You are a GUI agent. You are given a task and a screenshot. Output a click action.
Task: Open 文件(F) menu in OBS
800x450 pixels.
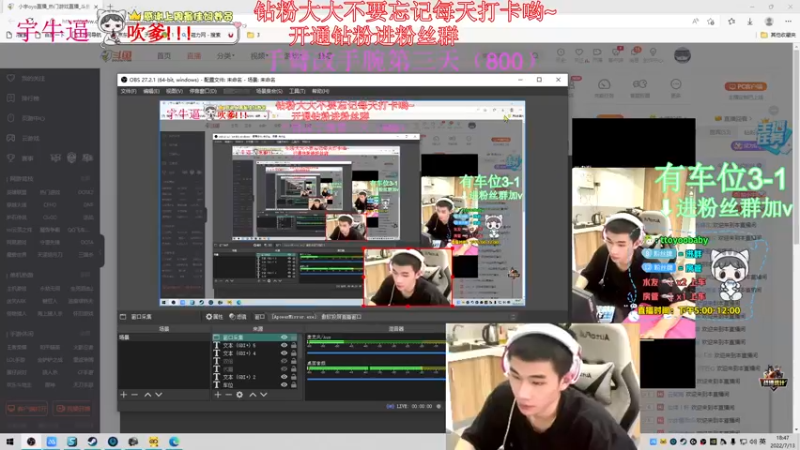pos(128,91)
